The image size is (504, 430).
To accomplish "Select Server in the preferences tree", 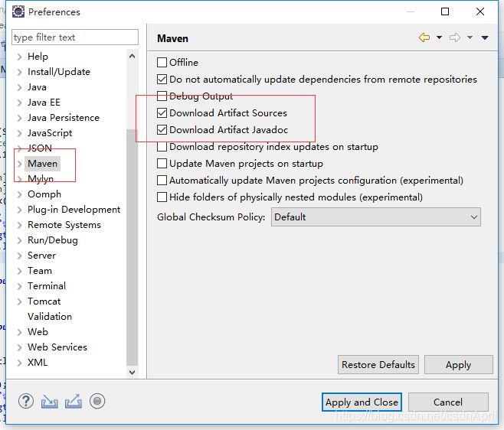I will point(42,256).
